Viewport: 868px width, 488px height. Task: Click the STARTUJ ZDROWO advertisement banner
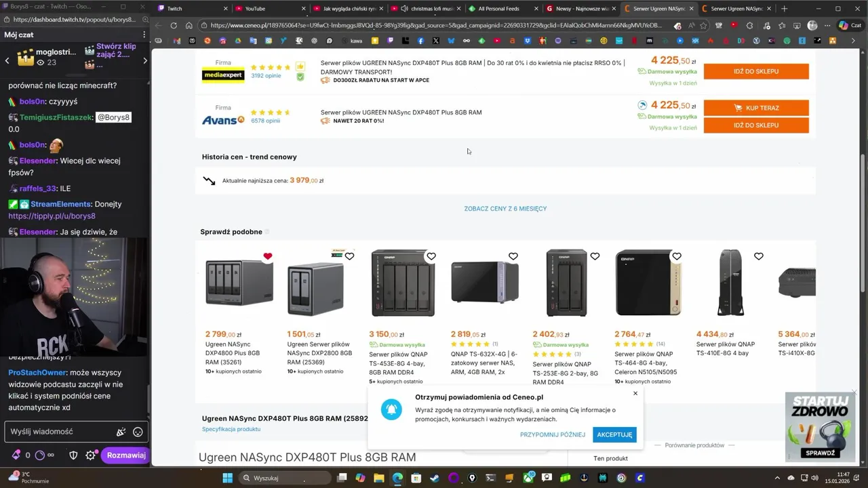tap(821, 427)
